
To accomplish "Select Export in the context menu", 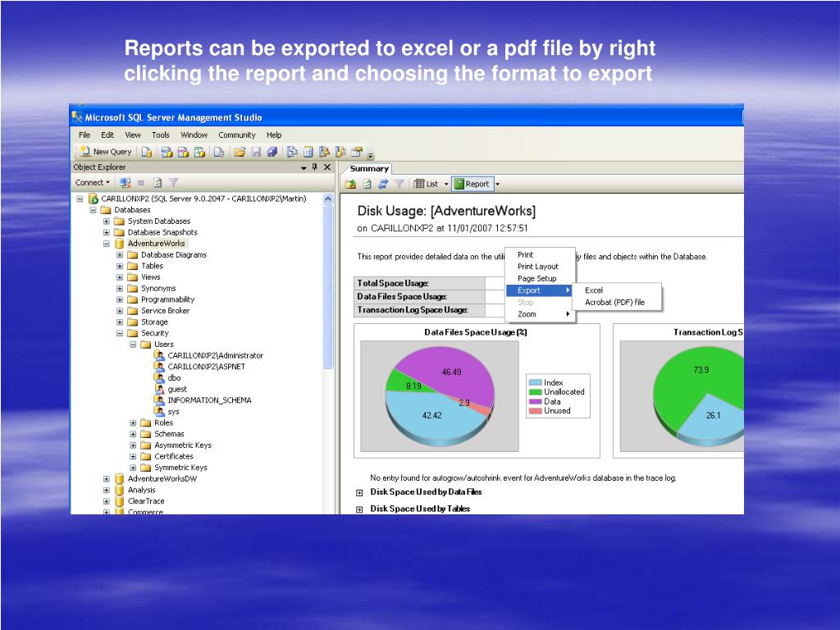I will (540, 290).
